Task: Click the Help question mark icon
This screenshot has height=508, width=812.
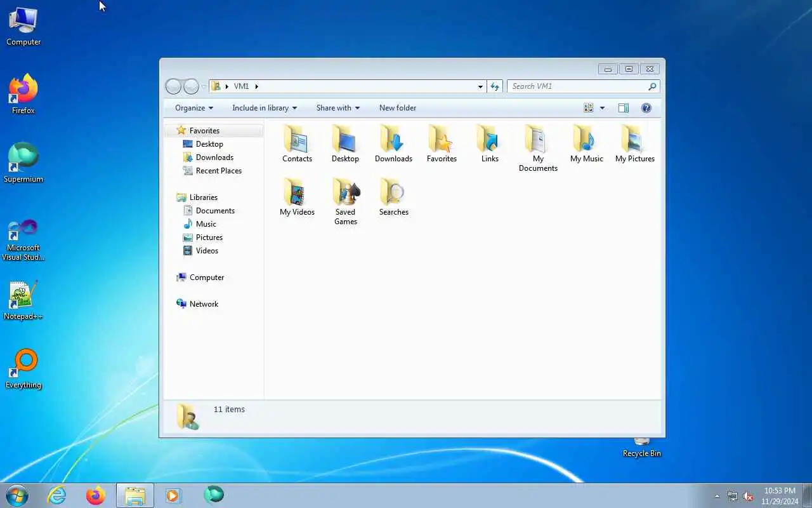Action: click(646, 108)
